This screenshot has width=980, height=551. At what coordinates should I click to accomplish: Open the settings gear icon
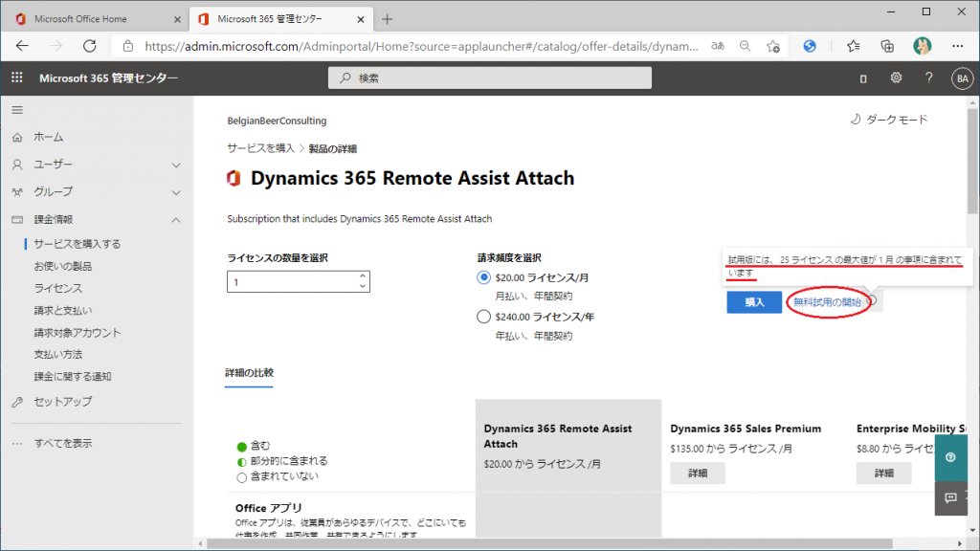896,77
